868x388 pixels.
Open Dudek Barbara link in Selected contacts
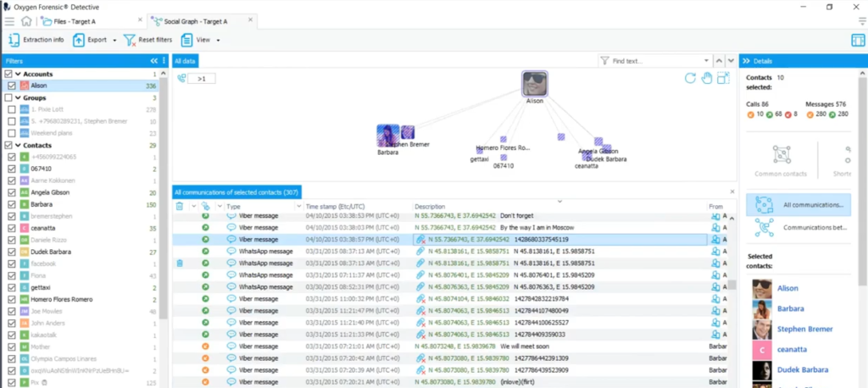(x=803, y=370)
